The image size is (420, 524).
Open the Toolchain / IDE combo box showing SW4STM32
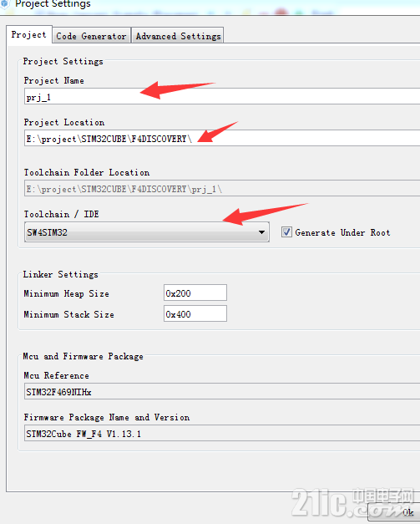(x=147, y=232)
